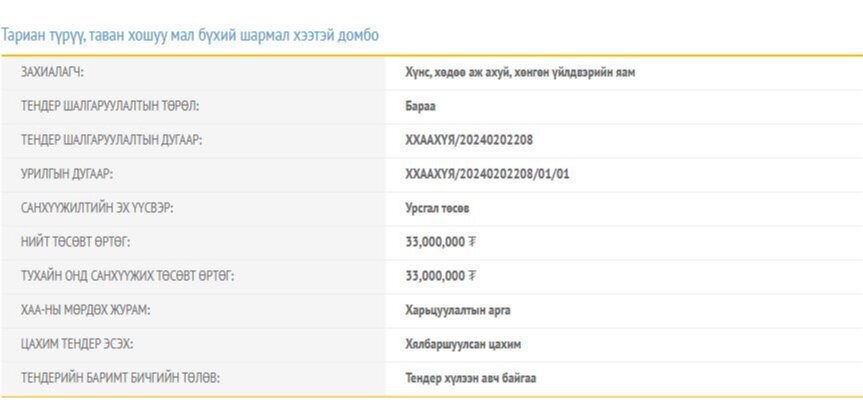This screenshot has width=863, height=411.
Task: Select the 'Тендер хүлээн авч байгаа' status
Action: click(471, 378)
